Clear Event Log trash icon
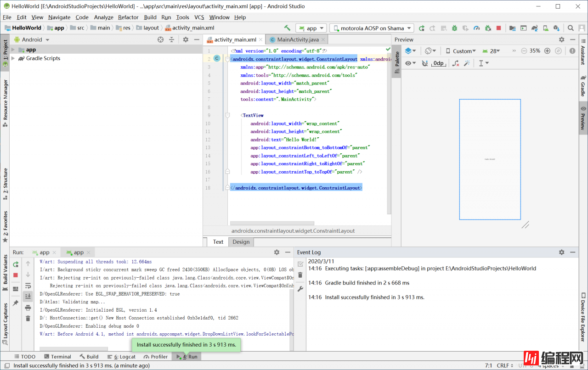Viewport: 588px width, 370px height. (300, 275)
